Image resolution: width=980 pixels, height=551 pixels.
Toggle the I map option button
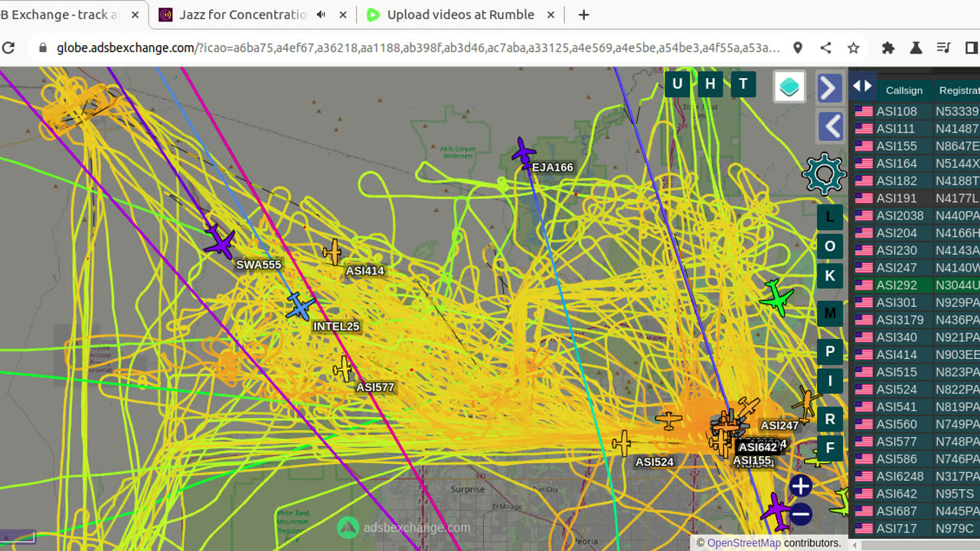click(x=830, y=381)
